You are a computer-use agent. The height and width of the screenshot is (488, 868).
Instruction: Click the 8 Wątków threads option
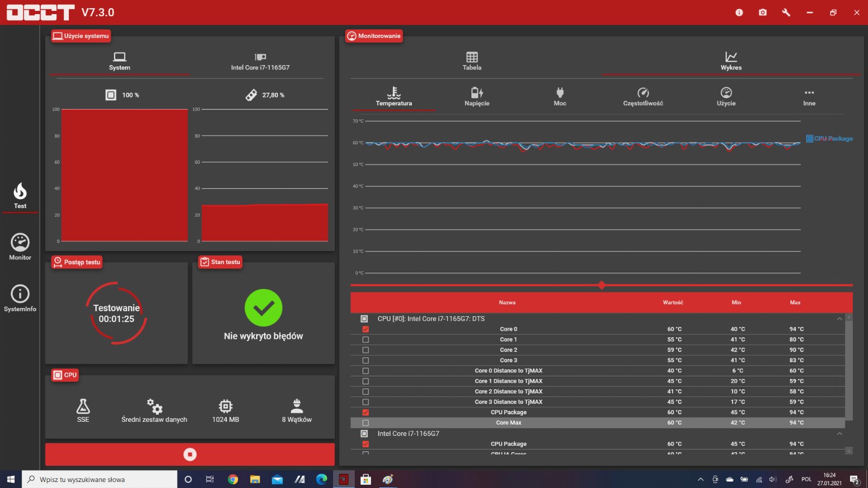[x=297, y=410]
